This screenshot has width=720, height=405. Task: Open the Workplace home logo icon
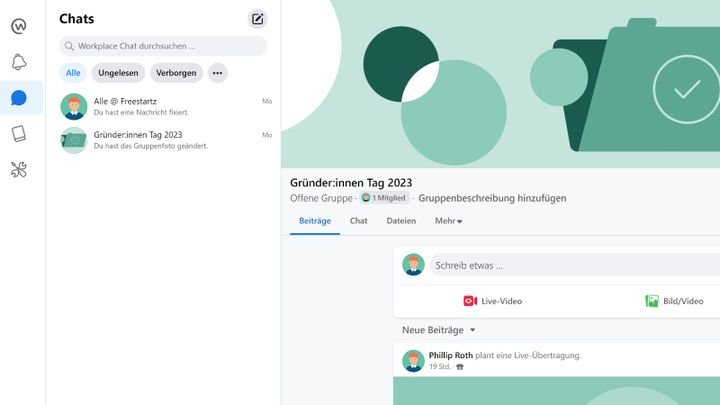pyautogui.click(x=19, y=26)
